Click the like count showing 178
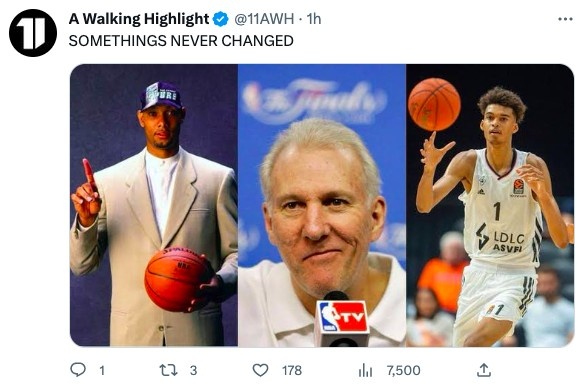 292,370
